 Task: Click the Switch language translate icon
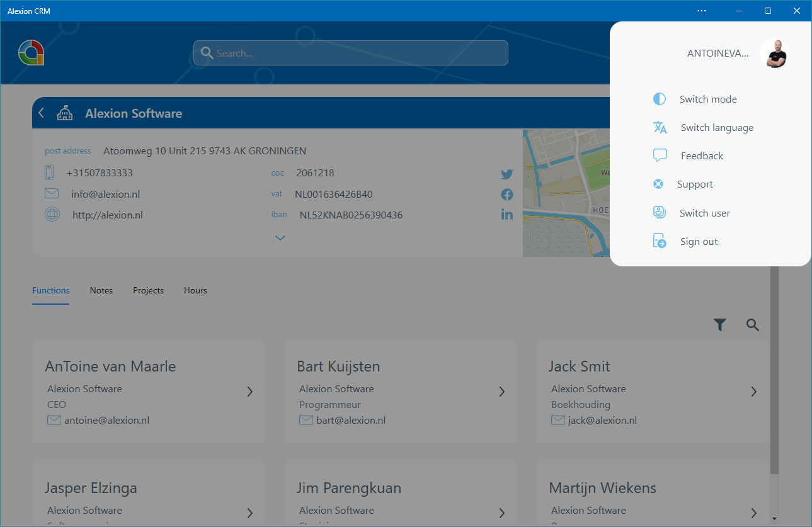[x=660, y=127]
